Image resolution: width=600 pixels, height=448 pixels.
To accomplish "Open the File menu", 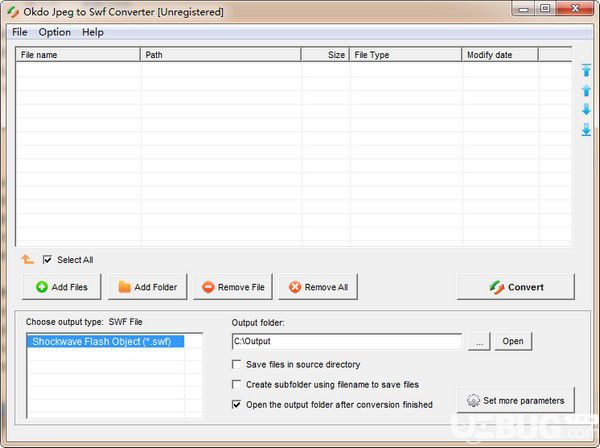I will [20, 32].
